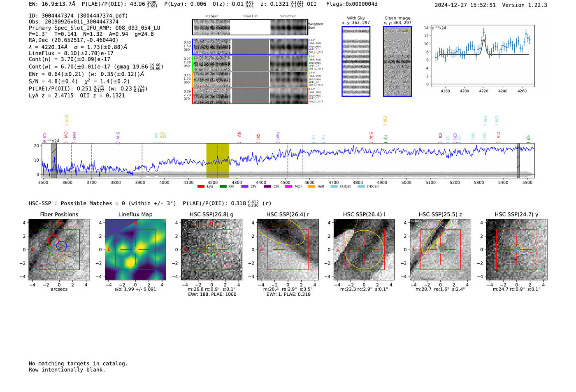
Task: Click the ID: 3004447374 line
Action: coord(78,16)
